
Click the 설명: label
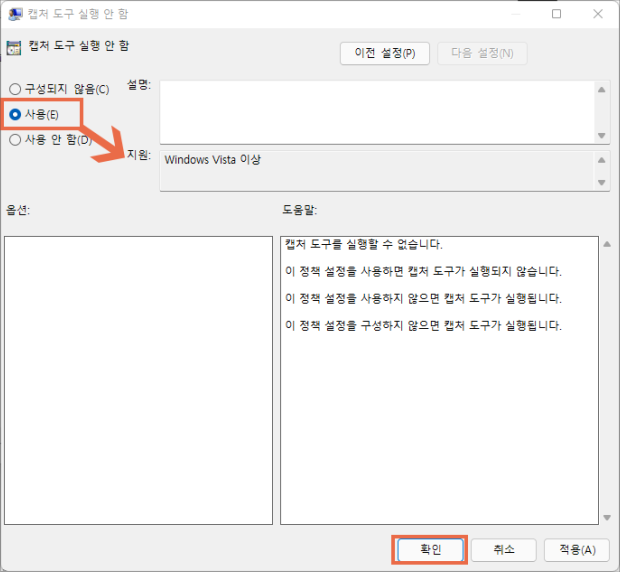pos(139,84)
